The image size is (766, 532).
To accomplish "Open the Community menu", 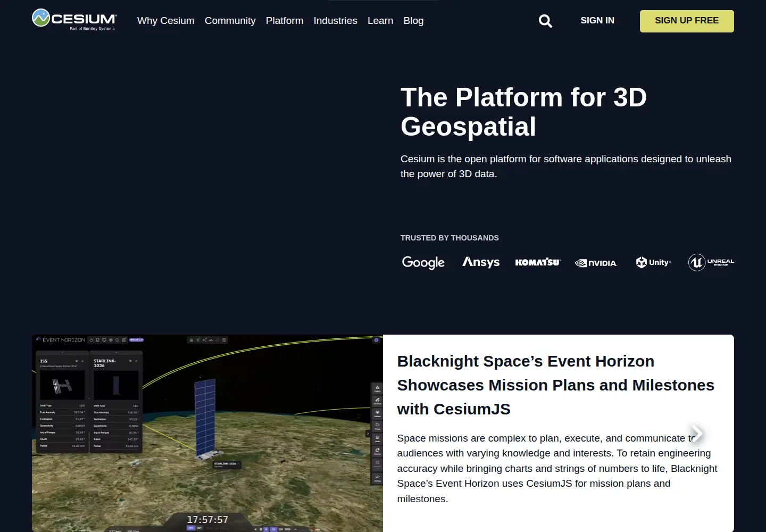I will [230, 21].
